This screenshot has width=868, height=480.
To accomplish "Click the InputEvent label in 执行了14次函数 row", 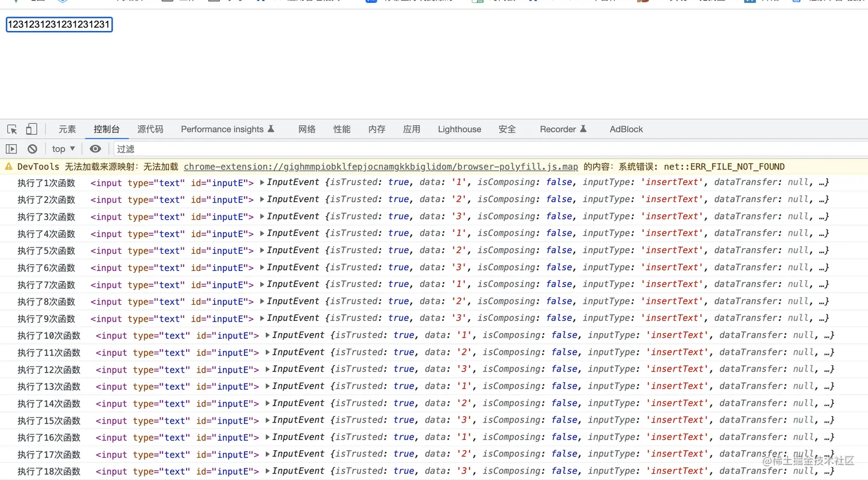I will tap(298, 404).
